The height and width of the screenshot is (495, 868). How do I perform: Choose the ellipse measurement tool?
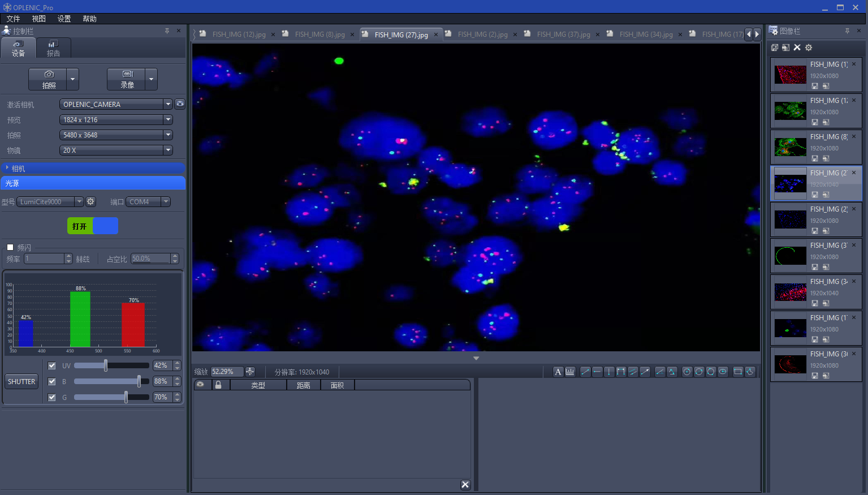(723, 372)
